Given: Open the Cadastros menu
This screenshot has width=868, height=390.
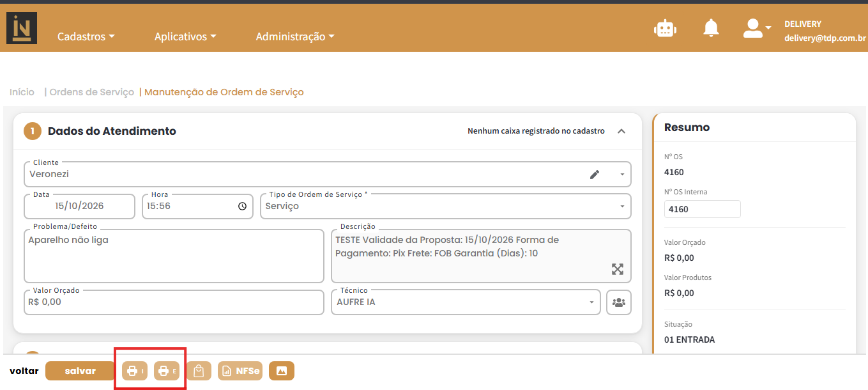Looking at the screenshot, I should coord(86,36).
